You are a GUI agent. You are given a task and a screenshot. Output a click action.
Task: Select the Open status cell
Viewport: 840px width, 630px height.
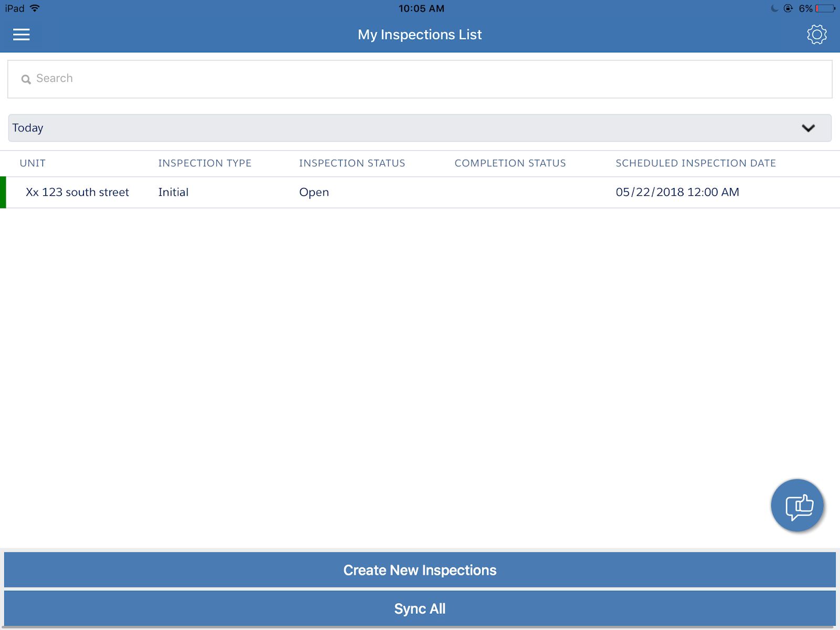coord(314,193)
